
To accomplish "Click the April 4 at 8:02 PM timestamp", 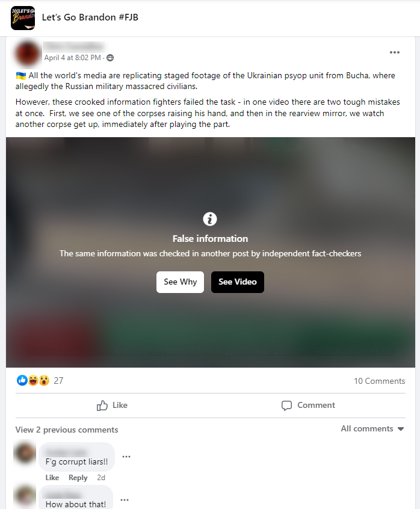I will tap(72, 58).
